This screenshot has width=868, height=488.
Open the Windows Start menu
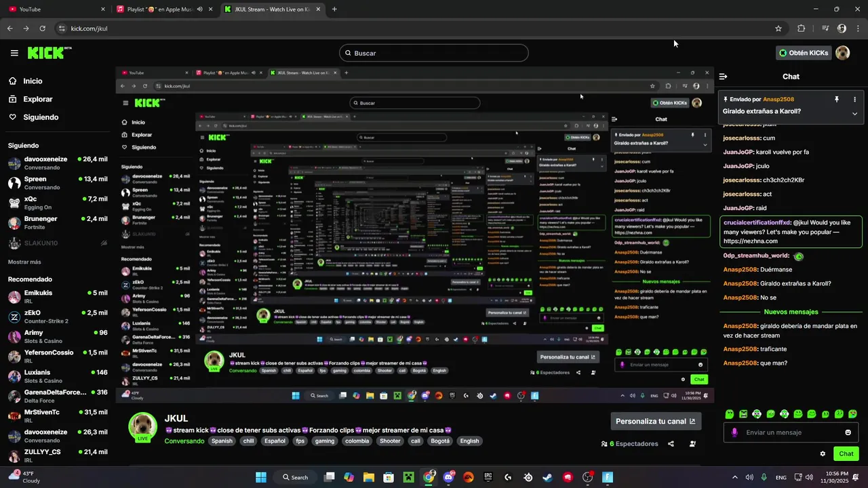point(261,477)
